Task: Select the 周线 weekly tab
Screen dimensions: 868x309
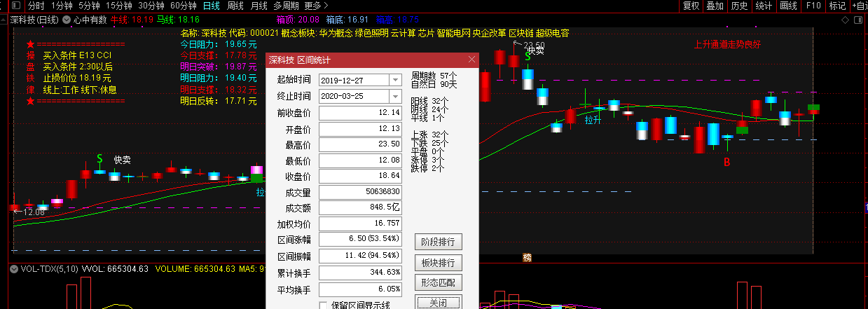Action: pyautogui.click(x=235, y=6)
